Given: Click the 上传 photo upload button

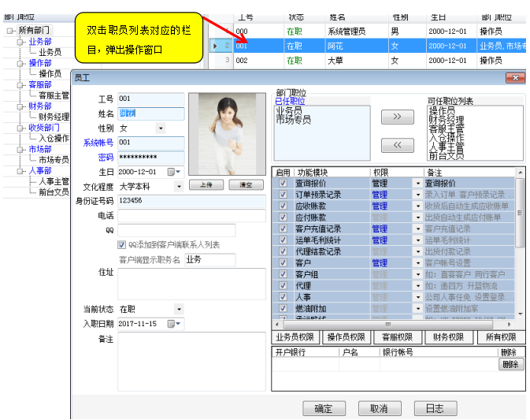Looking at the screenshot, I should tap(205, 185).
